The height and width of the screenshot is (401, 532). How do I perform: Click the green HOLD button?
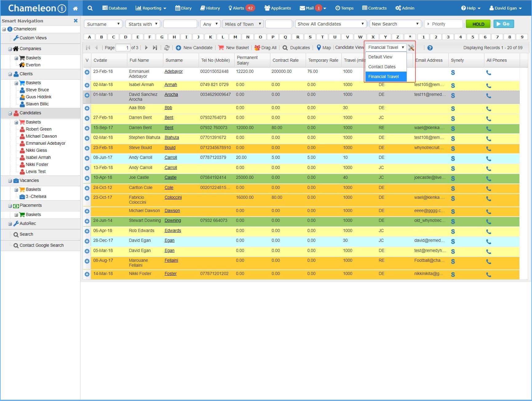click(x=478, y=24)
